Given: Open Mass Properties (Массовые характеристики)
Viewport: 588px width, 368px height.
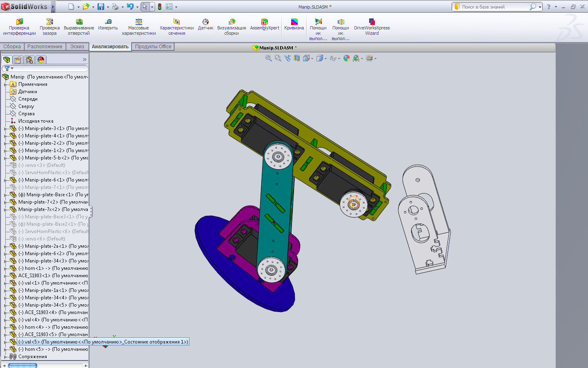Looking at the screenshot, I should pyautogui.click(x=139, y=27).
